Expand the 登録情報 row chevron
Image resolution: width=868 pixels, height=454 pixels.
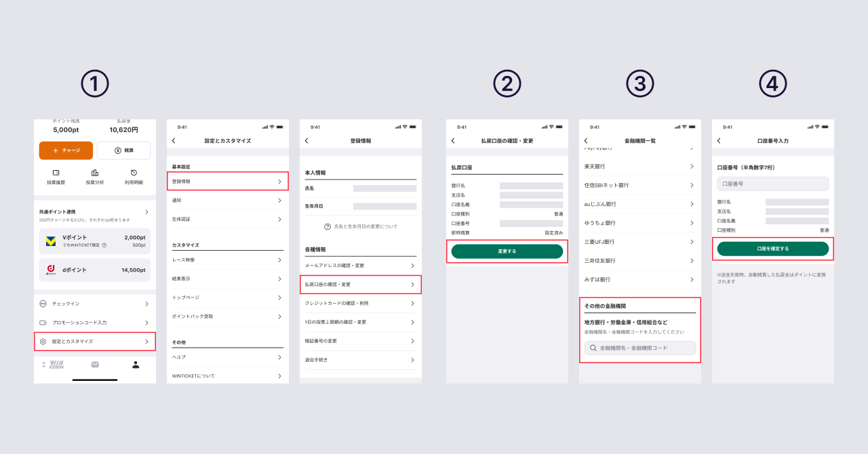pos(279,182)
